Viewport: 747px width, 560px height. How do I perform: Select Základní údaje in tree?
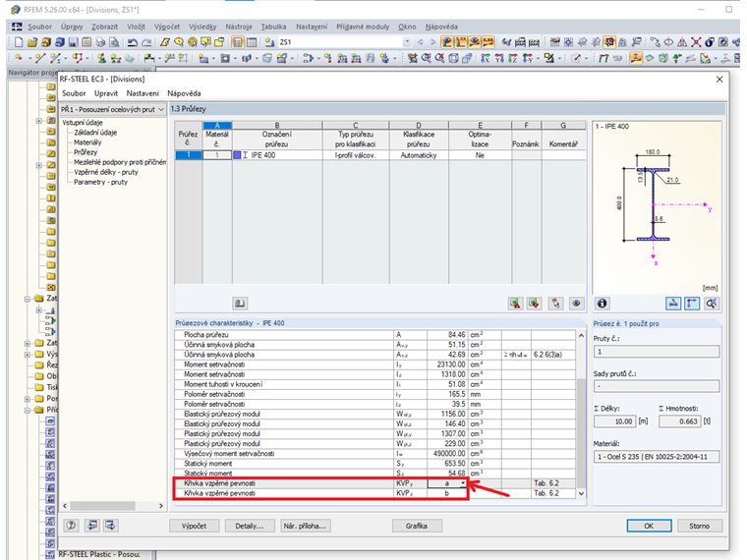click(95, 133)
